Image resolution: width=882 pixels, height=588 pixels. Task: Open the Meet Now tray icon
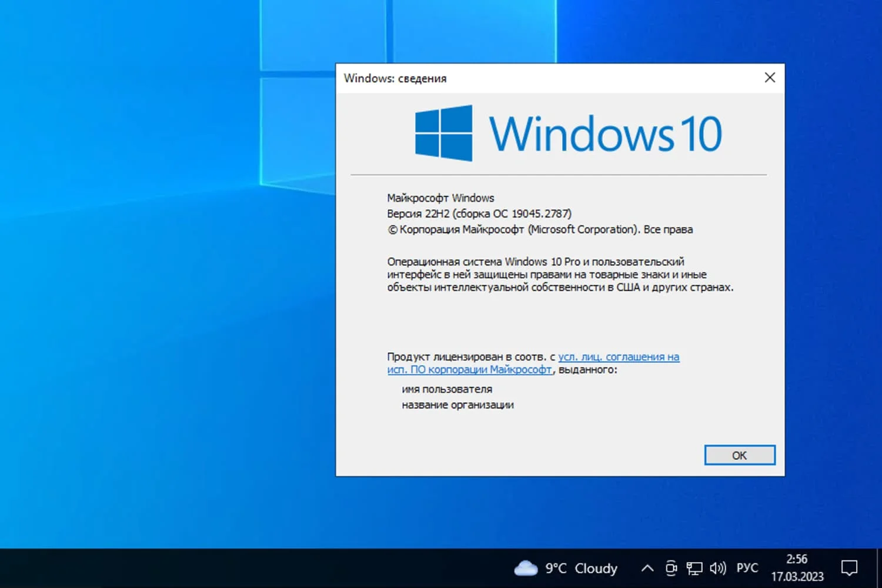click(x=671, y=568)
